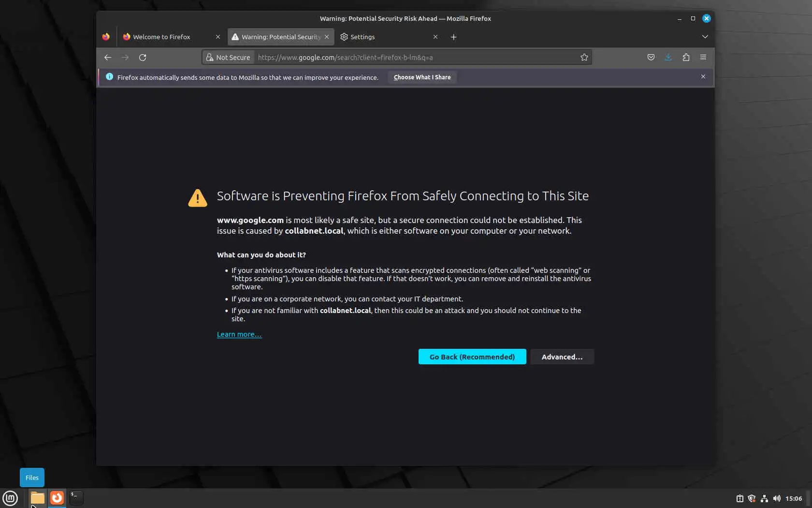This screenshot has width=812, height=508.
Task: Close the Welcome to Firefox tab
Action: pos(218,37)
